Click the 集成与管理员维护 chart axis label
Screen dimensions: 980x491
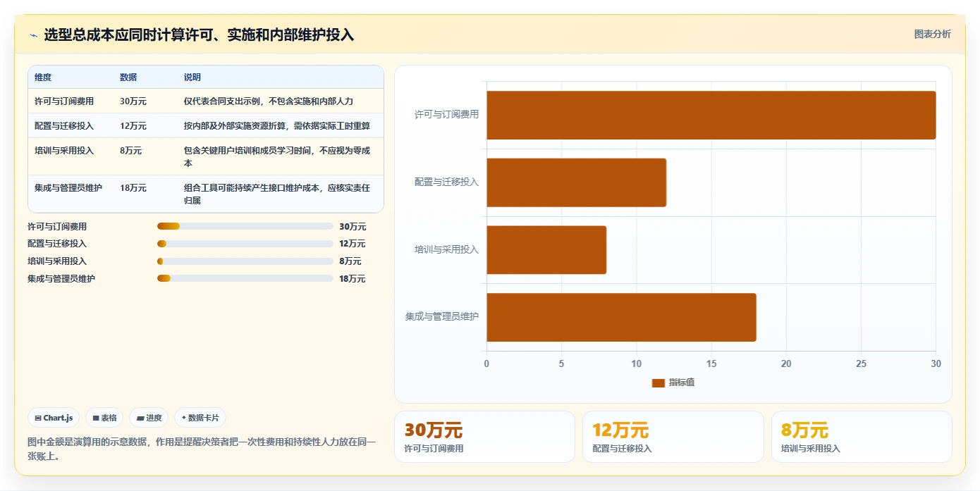442,317
